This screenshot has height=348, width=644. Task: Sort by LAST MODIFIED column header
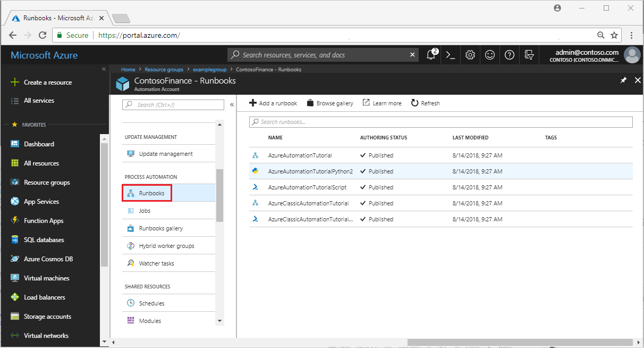[470, 138]
